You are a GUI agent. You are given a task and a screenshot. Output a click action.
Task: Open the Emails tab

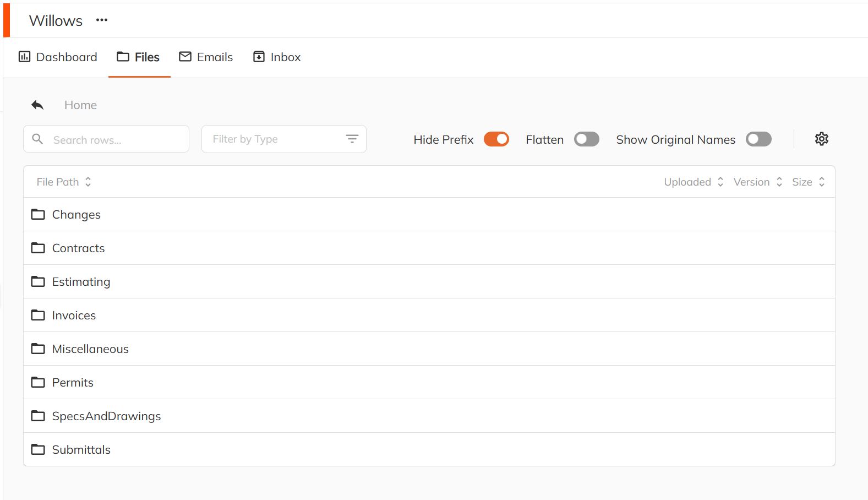(x=206, y=57)
